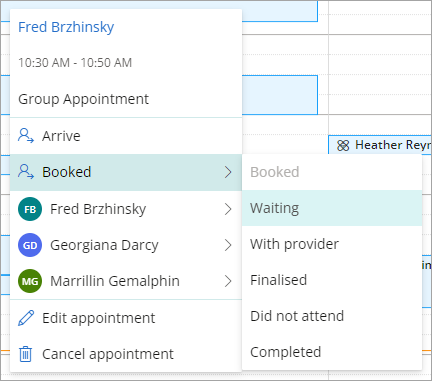Click the trash bin icon
The image size is (432, 381).
point(26,354)
